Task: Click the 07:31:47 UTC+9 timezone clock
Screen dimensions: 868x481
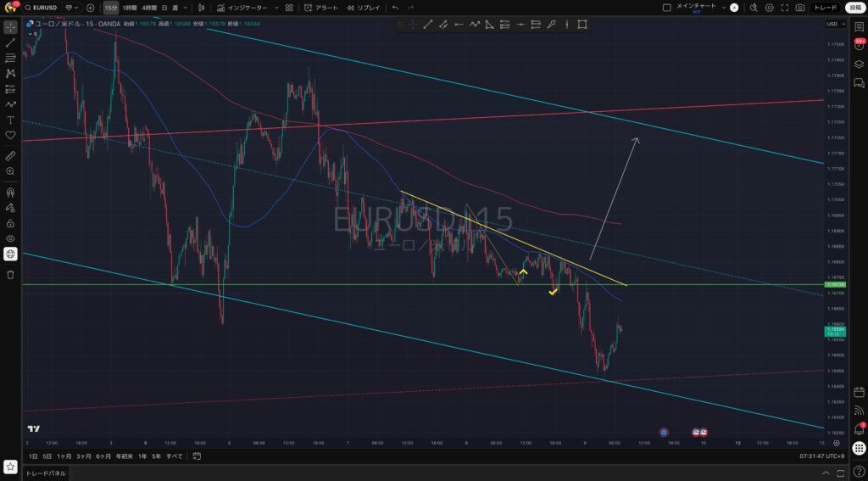Action: pyautogui.click(x=821, y=456)
